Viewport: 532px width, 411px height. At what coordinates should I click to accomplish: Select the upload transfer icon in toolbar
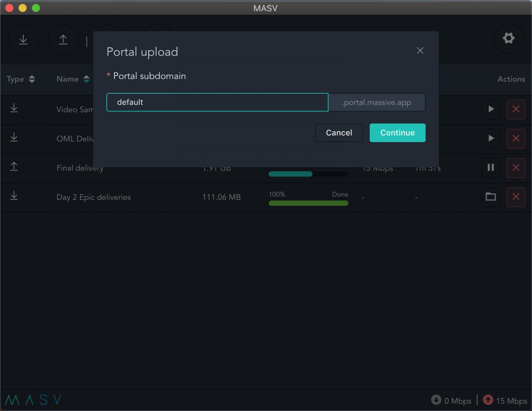click(63, 40)
